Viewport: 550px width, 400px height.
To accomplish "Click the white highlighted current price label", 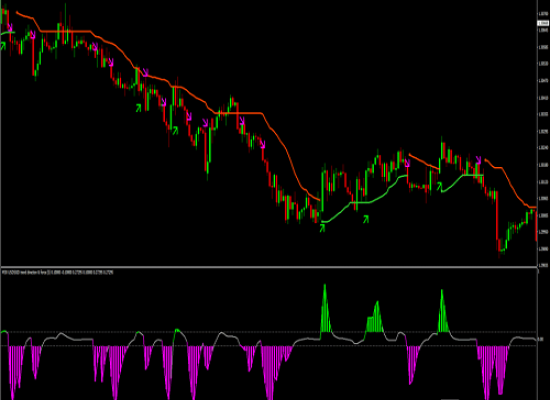I will tap(543, 23).
